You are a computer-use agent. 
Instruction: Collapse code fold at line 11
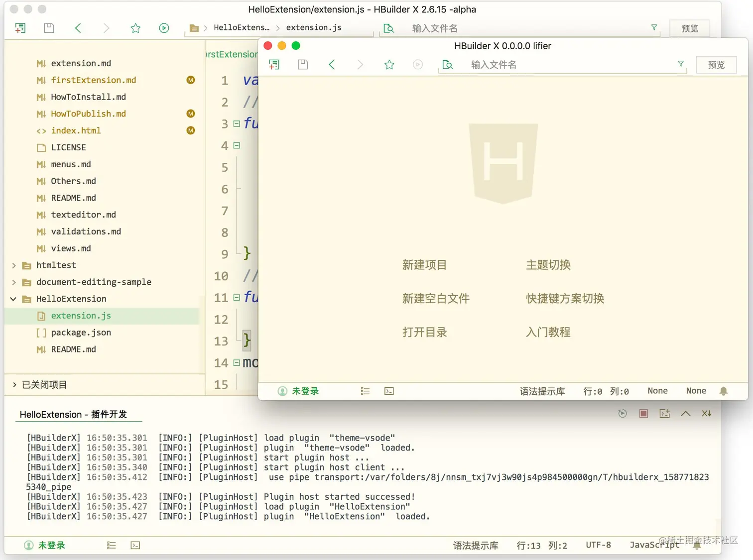pos(237,297)
